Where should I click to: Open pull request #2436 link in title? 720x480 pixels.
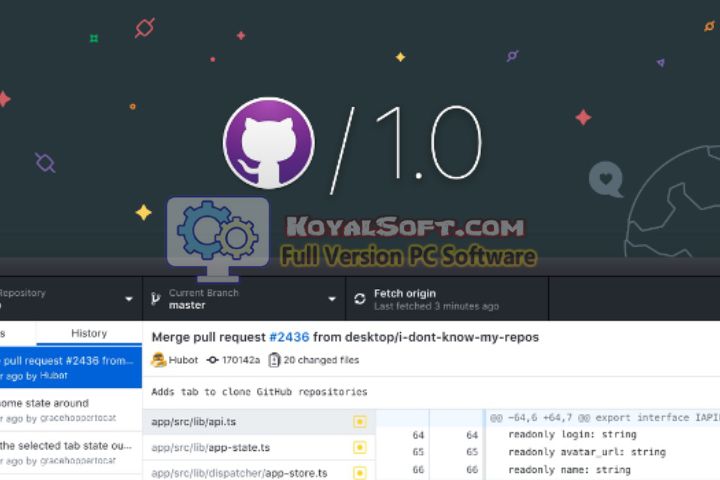tap(289, 337)
